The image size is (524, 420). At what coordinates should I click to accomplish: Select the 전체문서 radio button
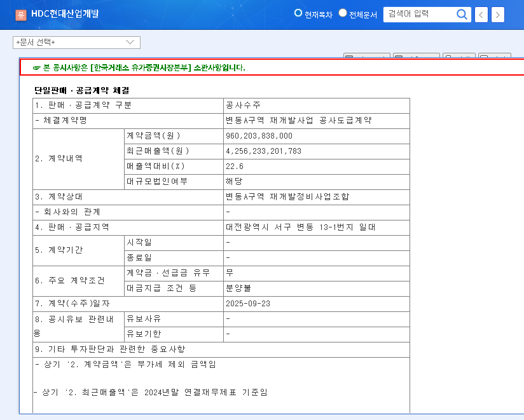(343, 13)
